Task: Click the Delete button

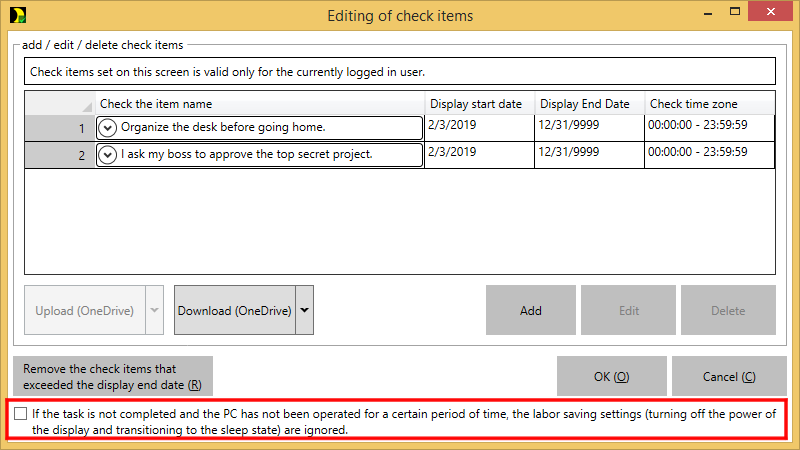Action: 728,311
